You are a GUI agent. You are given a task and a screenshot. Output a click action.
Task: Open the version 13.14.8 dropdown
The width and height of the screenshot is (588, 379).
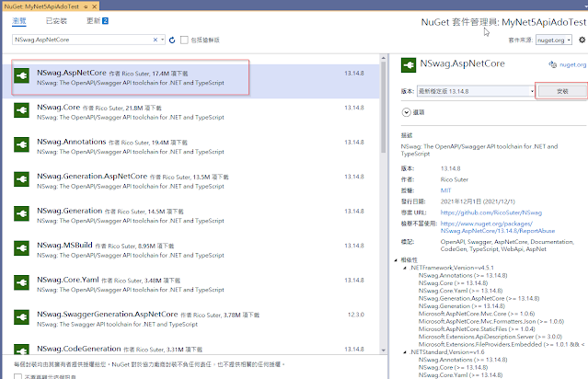click(532, 91)
